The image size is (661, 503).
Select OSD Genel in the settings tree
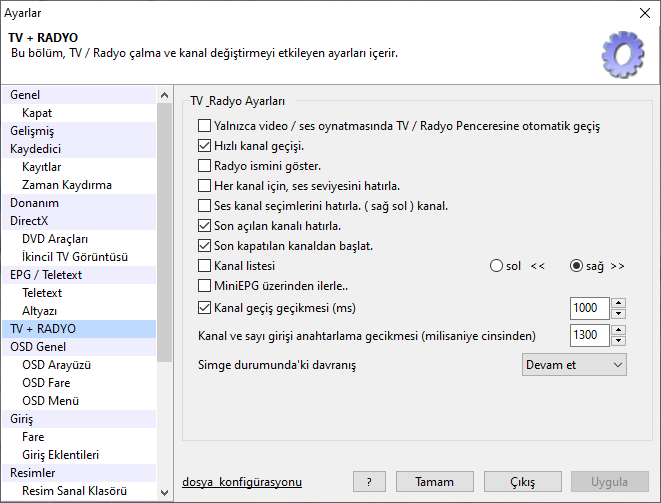(x=38, y=346)
